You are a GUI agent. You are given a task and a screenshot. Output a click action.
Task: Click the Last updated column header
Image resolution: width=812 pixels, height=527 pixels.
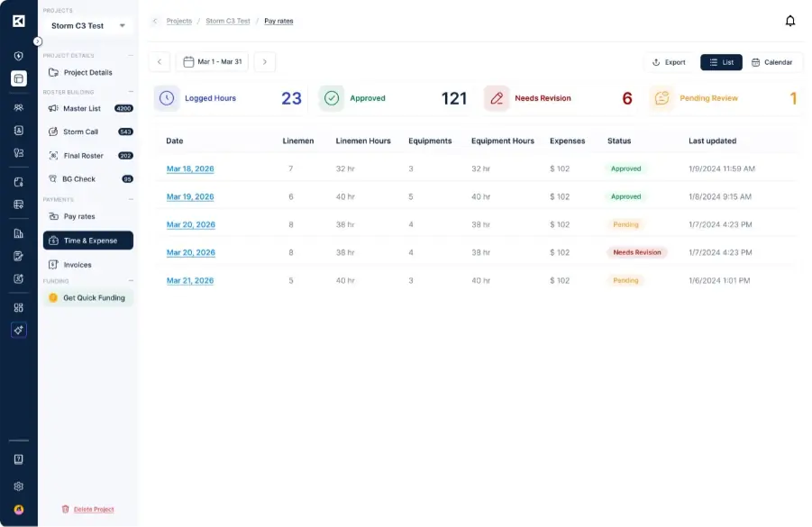pyautogui.click(x=712, y=141)
